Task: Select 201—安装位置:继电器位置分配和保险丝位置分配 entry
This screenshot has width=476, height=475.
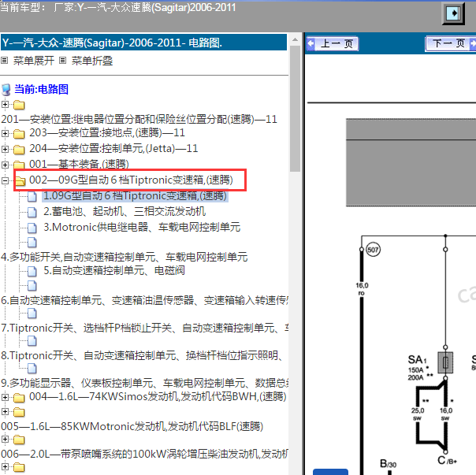Action: pyautogui.click(x=139, y=119)
